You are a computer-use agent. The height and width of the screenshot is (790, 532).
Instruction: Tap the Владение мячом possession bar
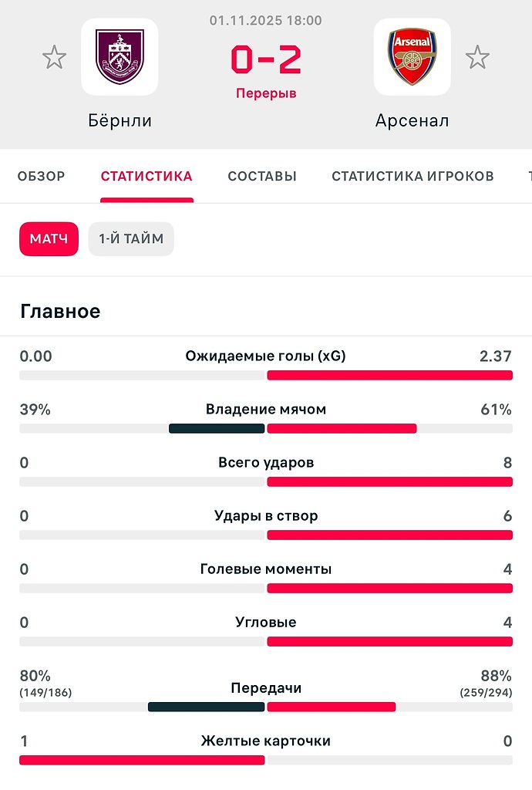coord(266,428)
